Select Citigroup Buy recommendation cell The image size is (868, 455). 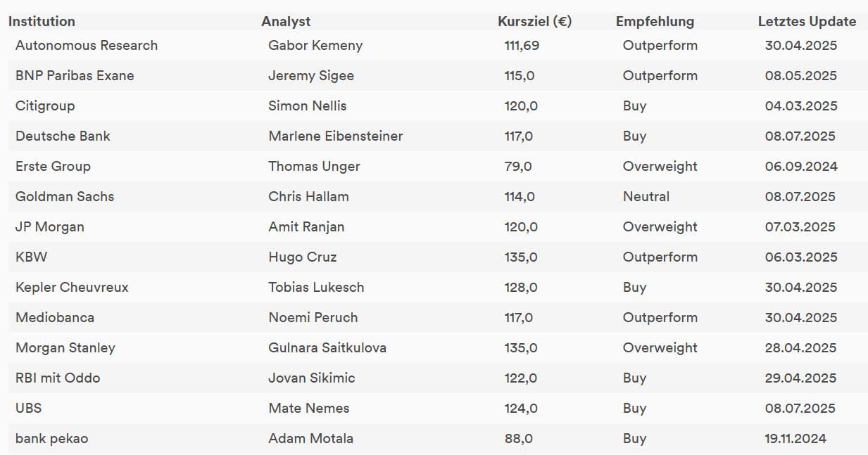point(634,105)
